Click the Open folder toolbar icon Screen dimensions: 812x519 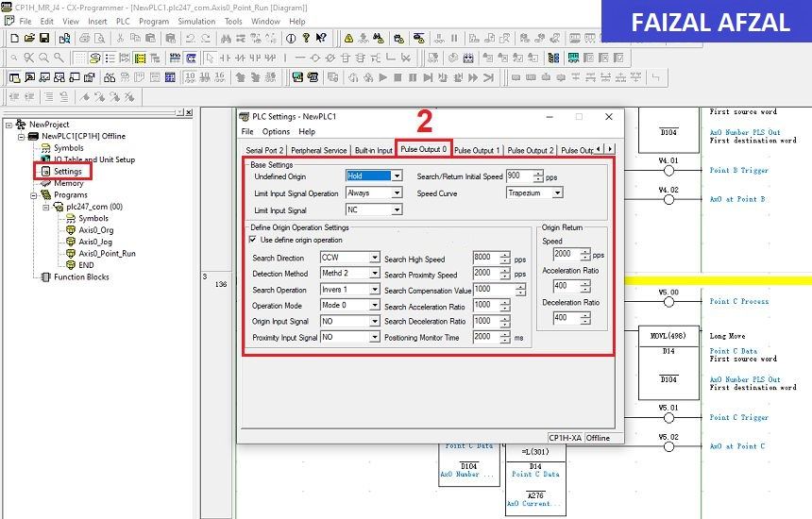[29, 38]
